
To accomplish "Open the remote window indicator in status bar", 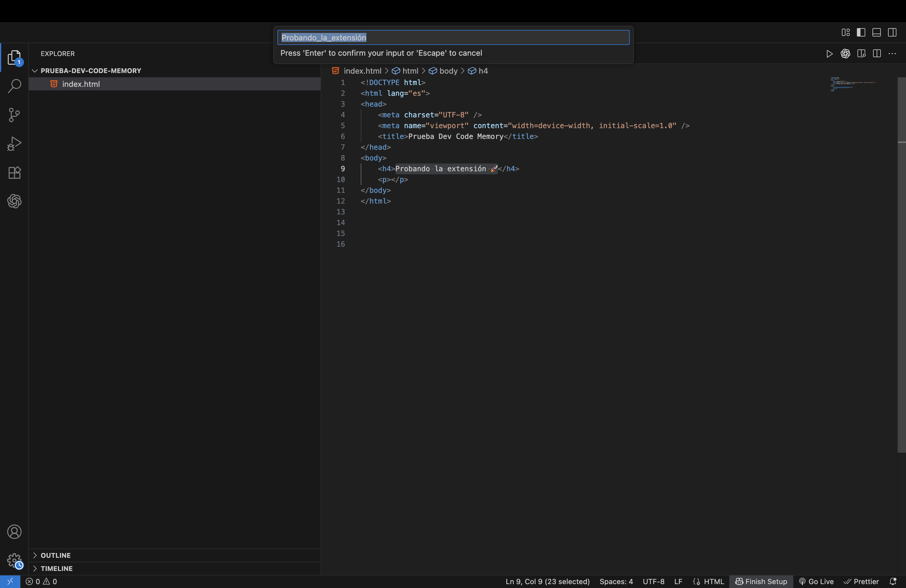I will (10, 581).
